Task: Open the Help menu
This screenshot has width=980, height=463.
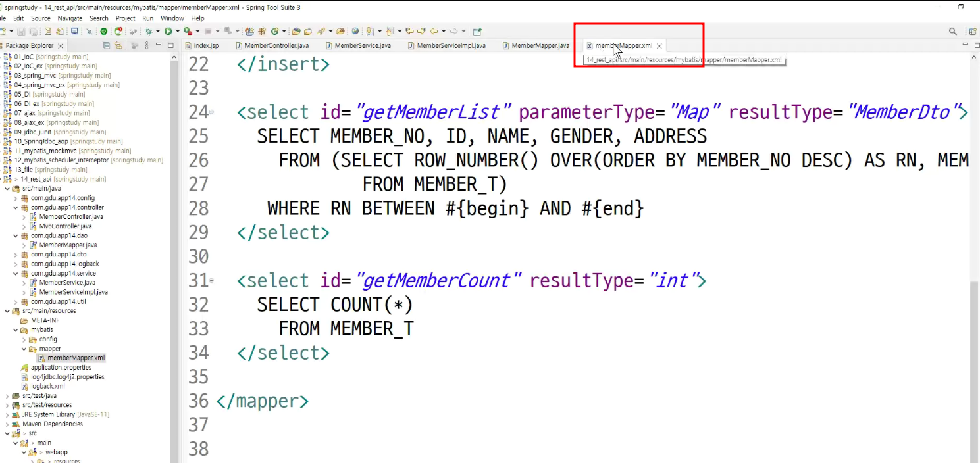Action: point(197,18)
